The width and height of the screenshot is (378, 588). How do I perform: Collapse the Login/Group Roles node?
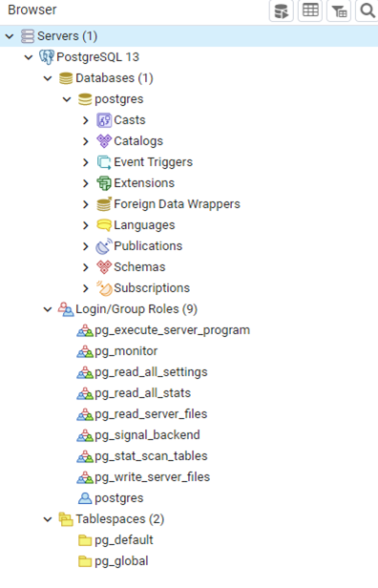(x=48, y=309)
